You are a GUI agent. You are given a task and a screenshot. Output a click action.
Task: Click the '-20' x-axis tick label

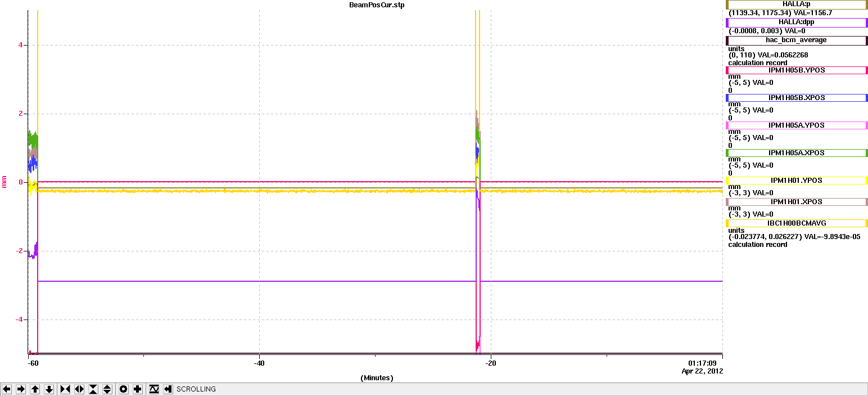click(491, 363)
